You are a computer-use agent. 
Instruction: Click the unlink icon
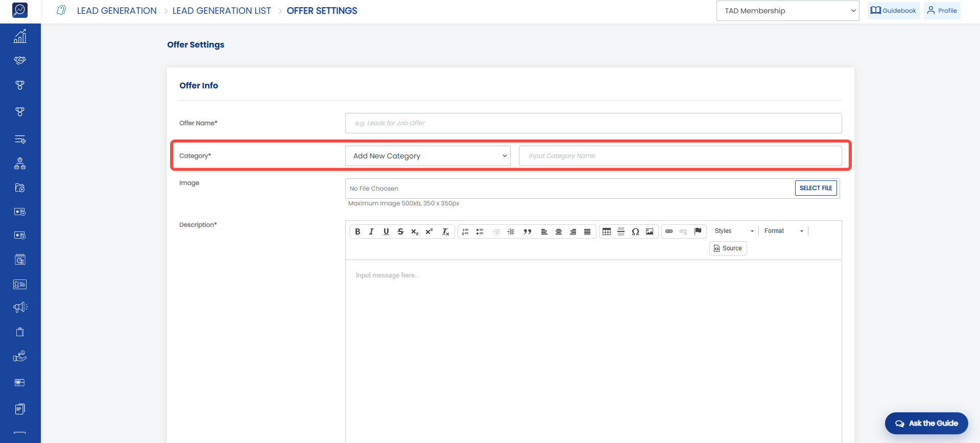tap(683, 231)
